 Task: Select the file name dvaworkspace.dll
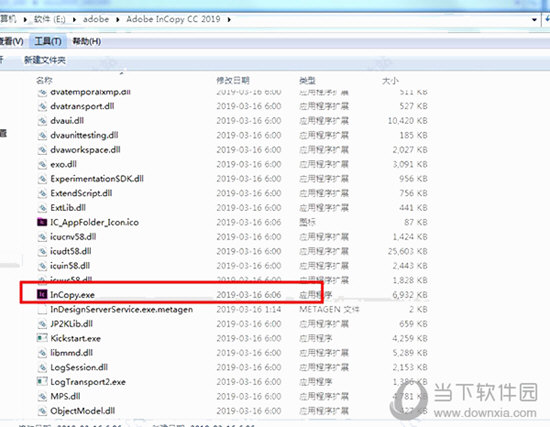(x=85, y=150)
